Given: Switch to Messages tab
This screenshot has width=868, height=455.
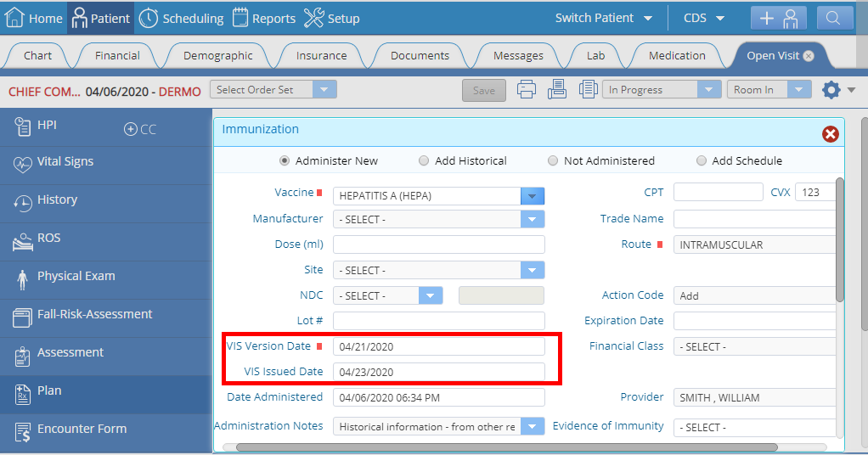Looking at the screenshot, I should point(518,56).
